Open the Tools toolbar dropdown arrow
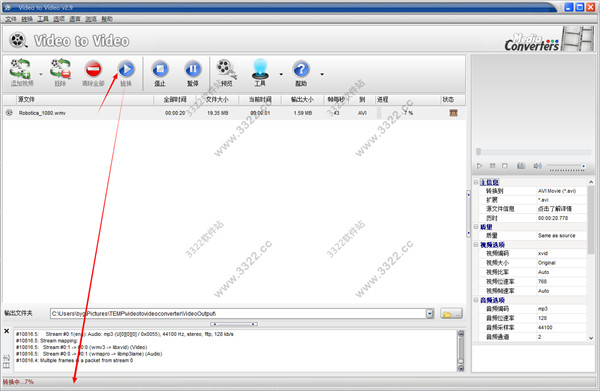Viewport: 600px width, 391px height. 281,74
